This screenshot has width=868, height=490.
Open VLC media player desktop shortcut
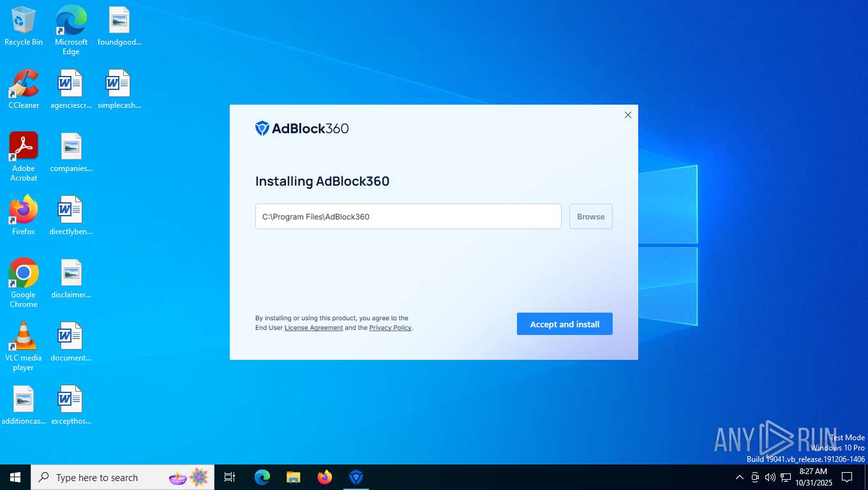24,346
